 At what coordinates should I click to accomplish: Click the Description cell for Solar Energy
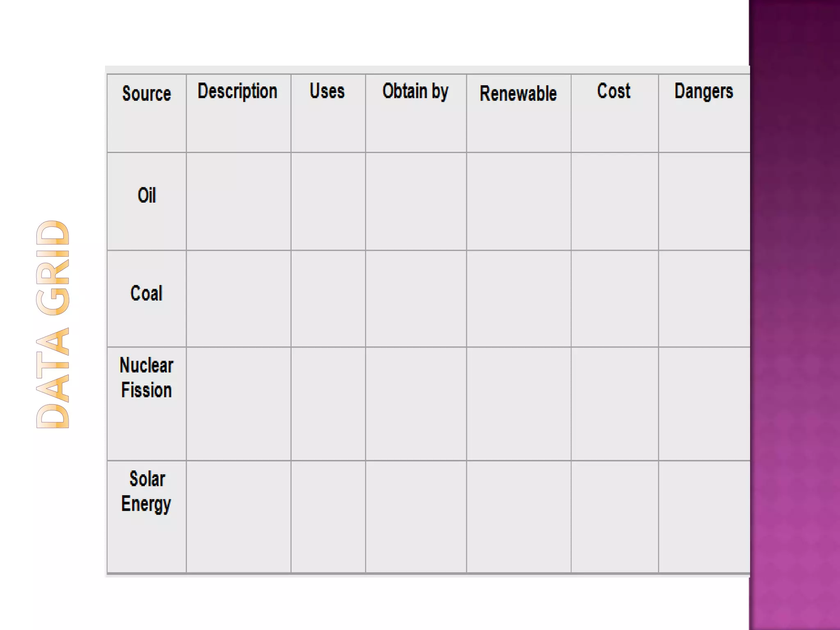click(239, 517)
